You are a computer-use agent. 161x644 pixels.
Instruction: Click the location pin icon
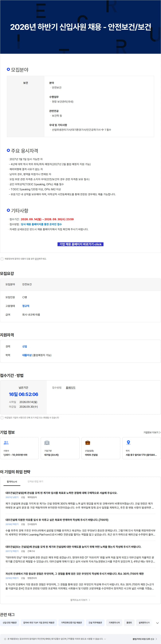pyautogui.click(x=128, y=442)
